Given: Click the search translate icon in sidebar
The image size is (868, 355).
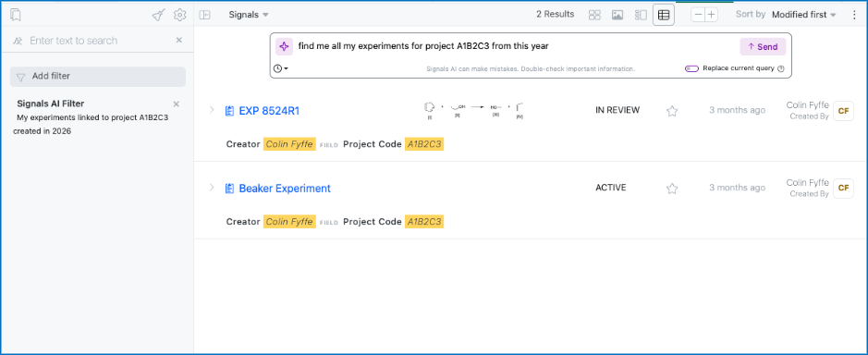Looking at the screenshot, I should tap(18, 41).
